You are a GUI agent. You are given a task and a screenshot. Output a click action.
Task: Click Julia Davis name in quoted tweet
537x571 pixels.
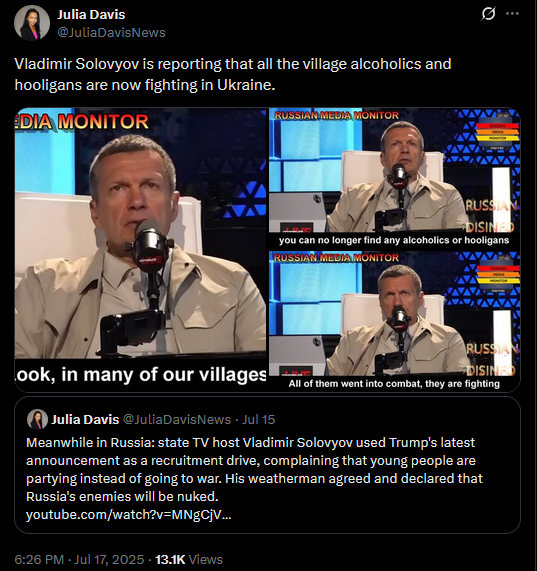pos(85,420)
